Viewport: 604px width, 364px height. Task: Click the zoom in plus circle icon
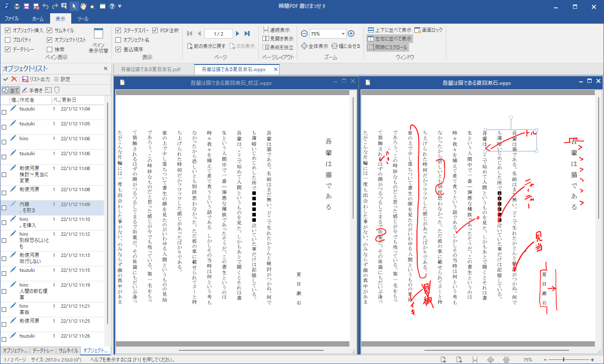351,34
